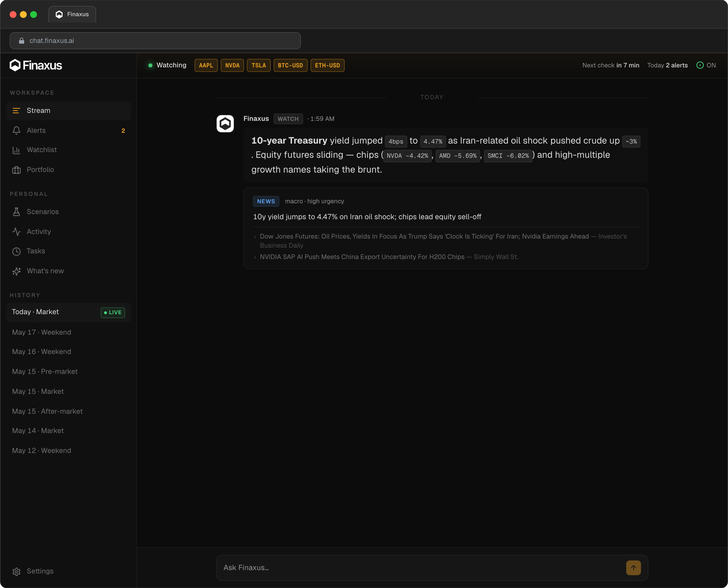
Task: Click the Alerts count badge 2
Action: (123, 131)
